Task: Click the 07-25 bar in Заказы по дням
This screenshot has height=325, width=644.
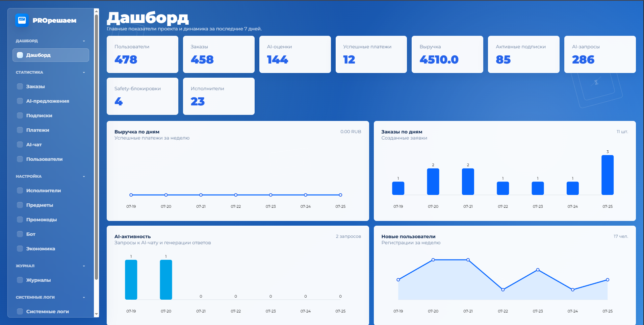Action: 608,175
